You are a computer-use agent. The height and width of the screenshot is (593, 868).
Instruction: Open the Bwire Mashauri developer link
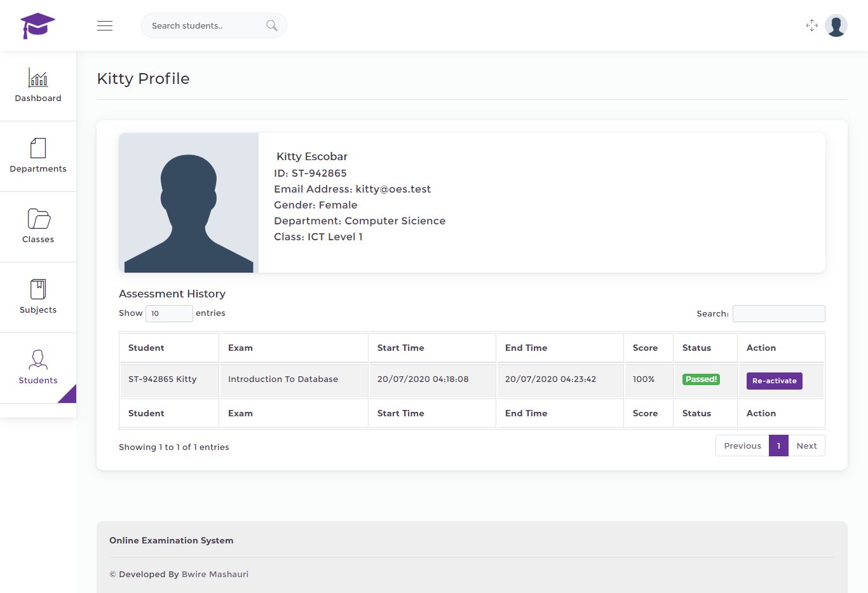(215, 574)
